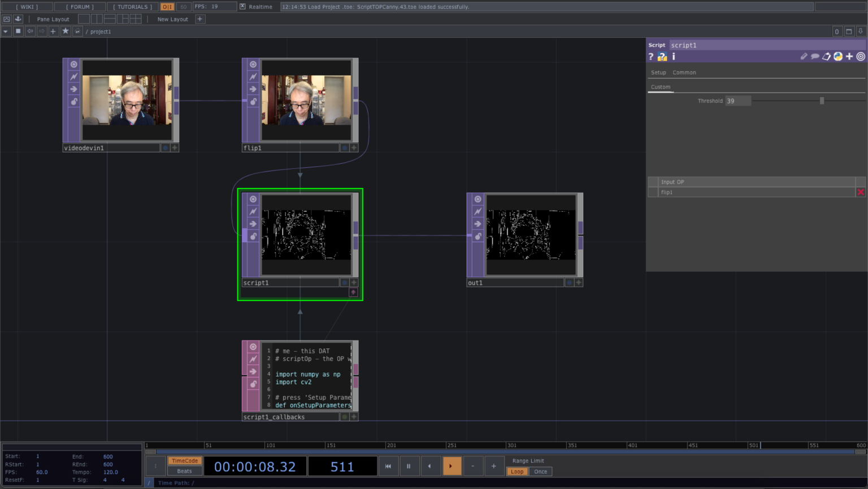Step forward one frame with plus
Viewport: 868px width, 489px height.
494,466
